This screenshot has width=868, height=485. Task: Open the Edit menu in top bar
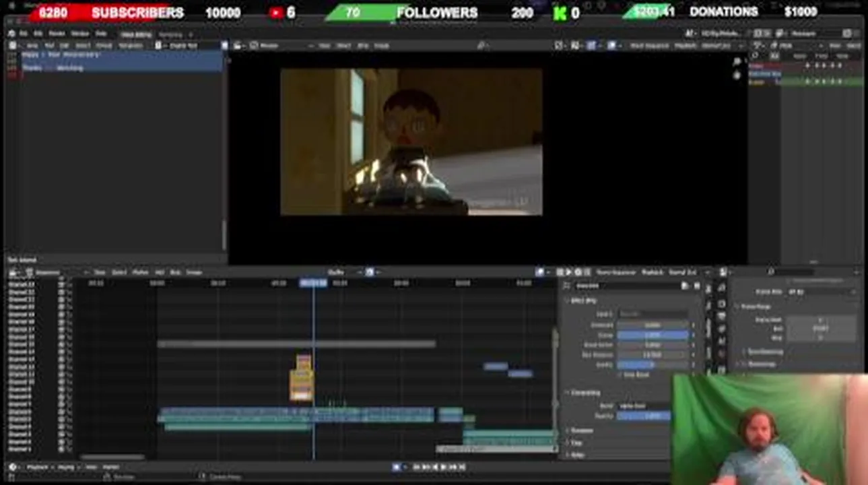coord(38,34)
